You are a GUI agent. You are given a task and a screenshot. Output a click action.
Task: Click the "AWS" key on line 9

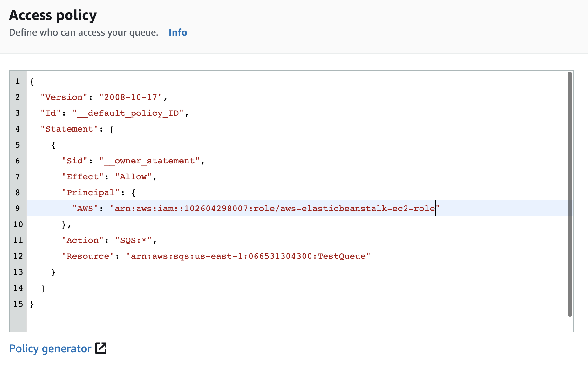pyautogui.click(x=85, y=209)
